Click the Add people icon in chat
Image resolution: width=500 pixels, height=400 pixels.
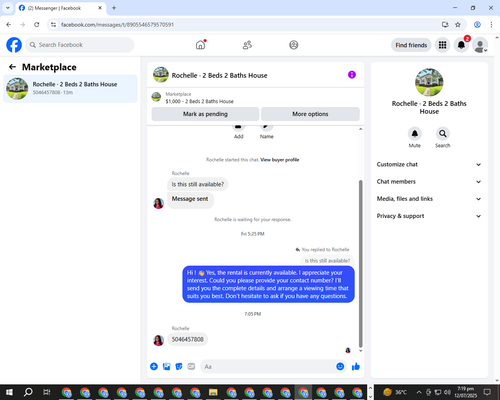point(238,127)
